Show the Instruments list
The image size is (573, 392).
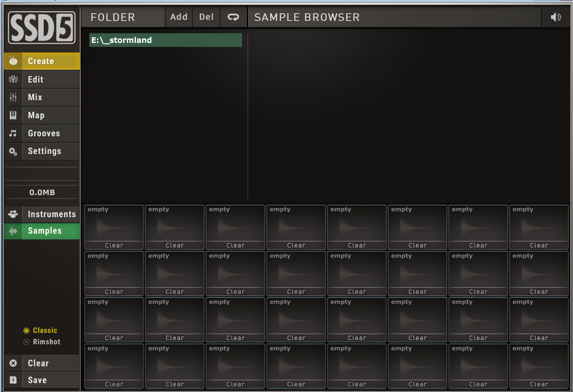(42, 214)
